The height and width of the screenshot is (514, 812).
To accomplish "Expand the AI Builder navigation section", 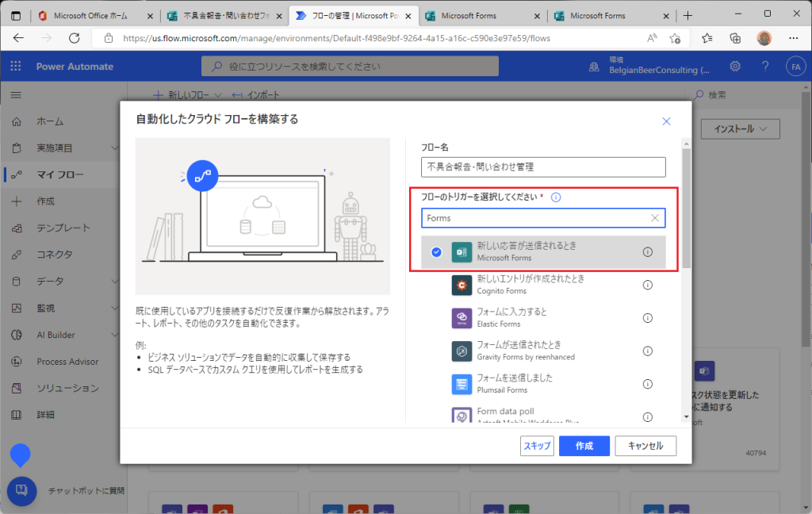I will click(114, 335).
